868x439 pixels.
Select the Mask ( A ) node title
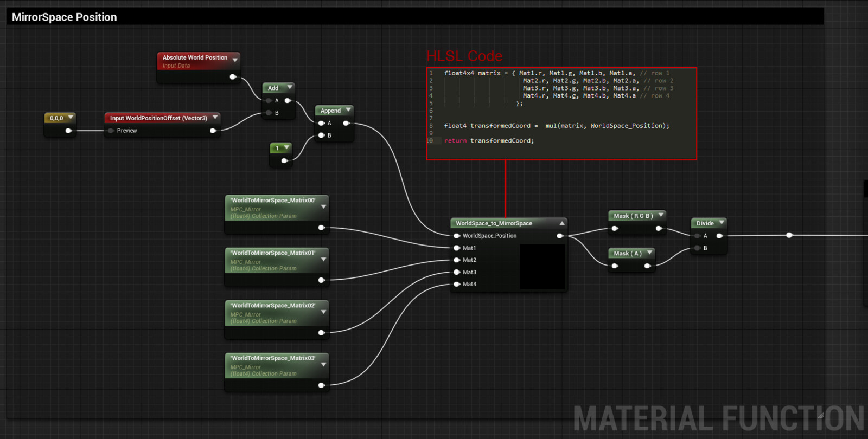click(x=628, y=253)
